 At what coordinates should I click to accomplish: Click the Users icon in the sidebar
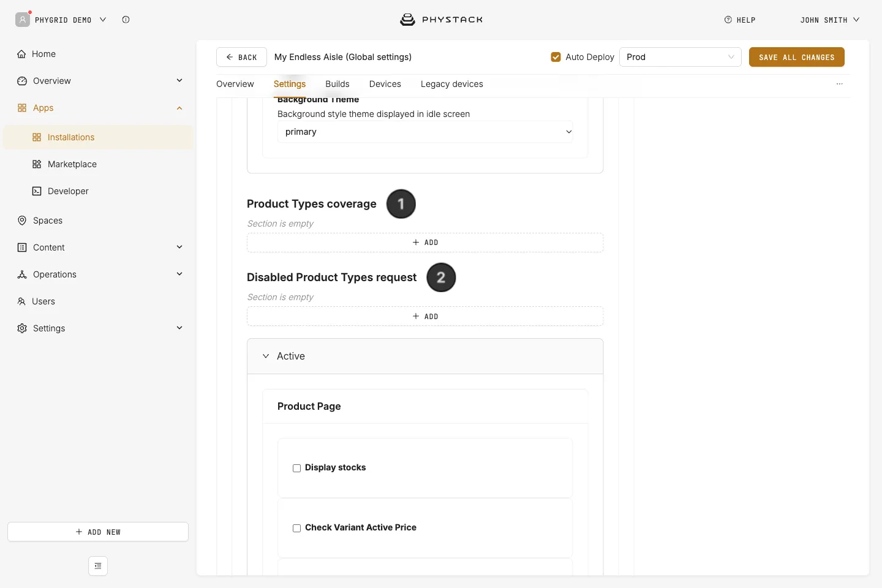click(x=21, y=301)
